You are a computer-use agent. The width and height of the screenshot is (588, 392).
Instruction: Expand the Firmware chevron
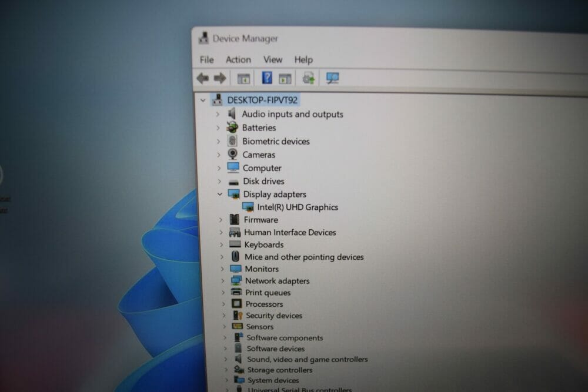221,220
